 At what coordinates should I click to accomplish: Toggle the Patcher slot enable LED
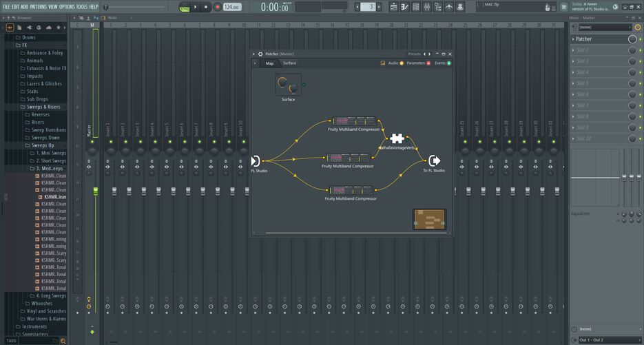(641, 39)
